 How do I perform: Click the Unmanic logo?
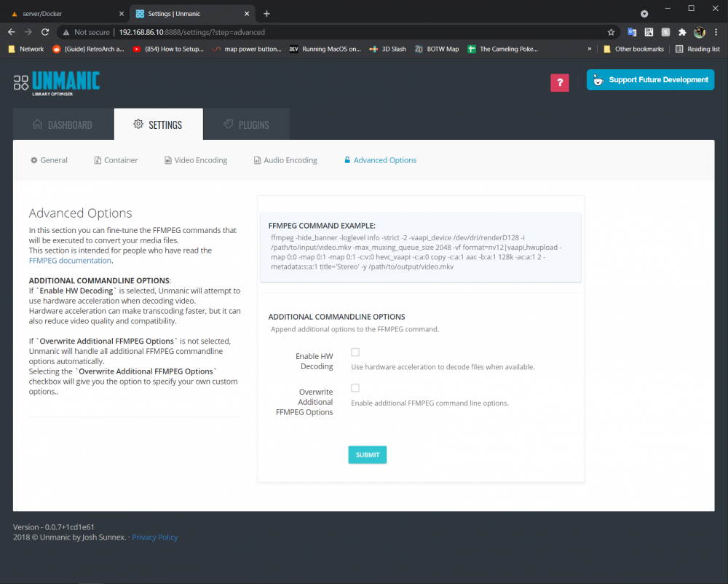tap(57, 83)
